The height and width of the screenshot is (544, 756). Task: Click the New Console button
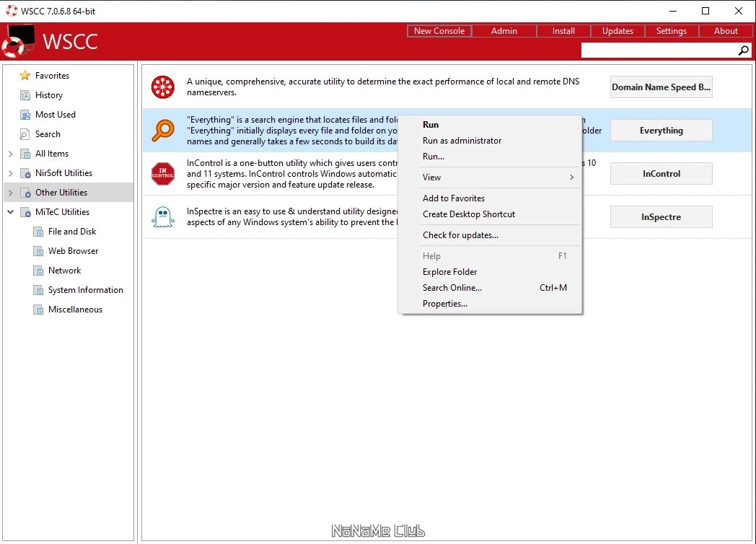pyautogui.click(x=439, y=31)
